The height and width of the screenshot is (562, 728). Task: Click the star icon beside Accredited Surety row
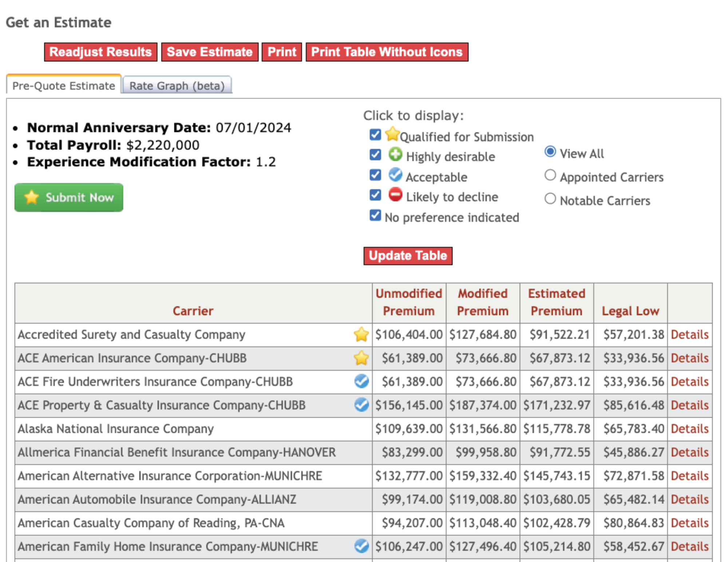click(x=361, y=334)
